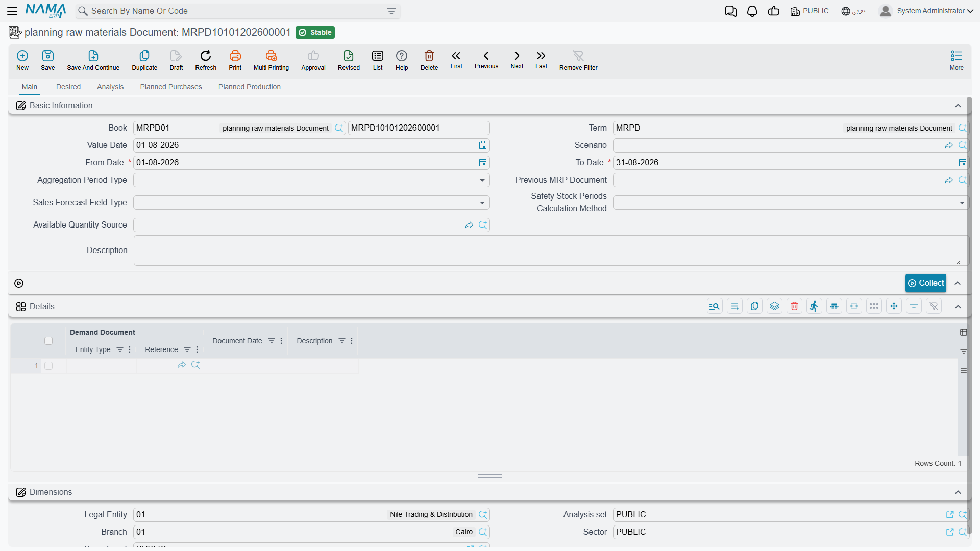This screenshot has height=551, width=980.
Task: Toggle the select-all rows checkbox
Action: 48,341
